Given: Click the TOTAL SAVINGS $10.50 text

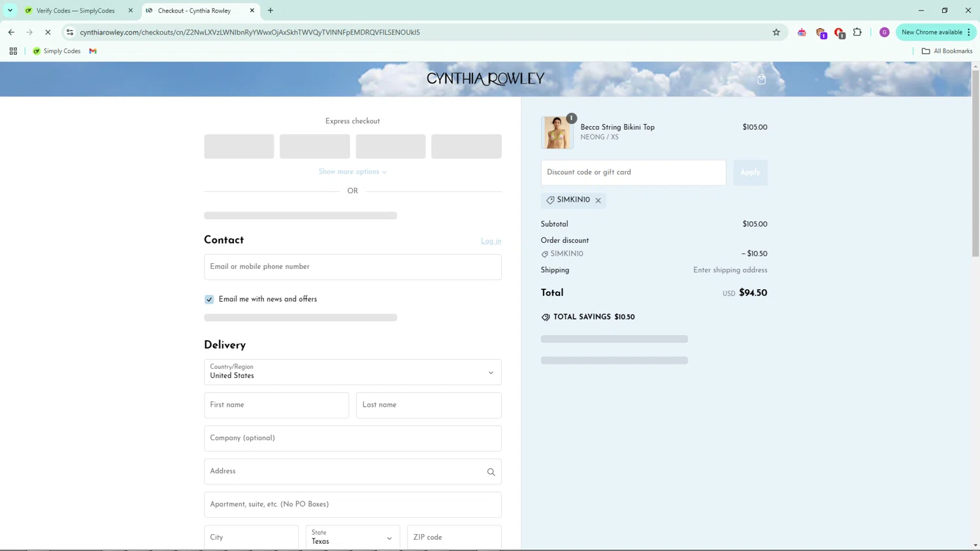Looking at the screenshot, I should coord(594,317).
